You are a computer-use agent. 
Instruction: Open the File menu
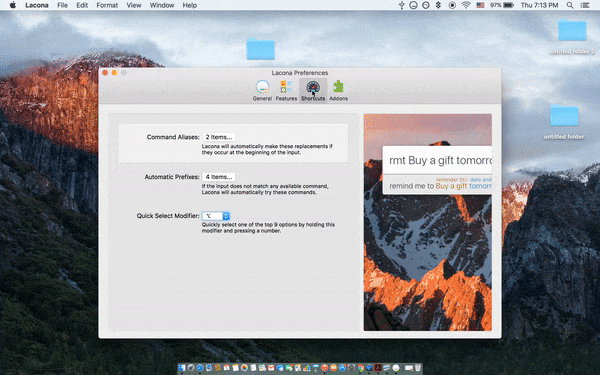pyautogui.click(x=62, y=5)
